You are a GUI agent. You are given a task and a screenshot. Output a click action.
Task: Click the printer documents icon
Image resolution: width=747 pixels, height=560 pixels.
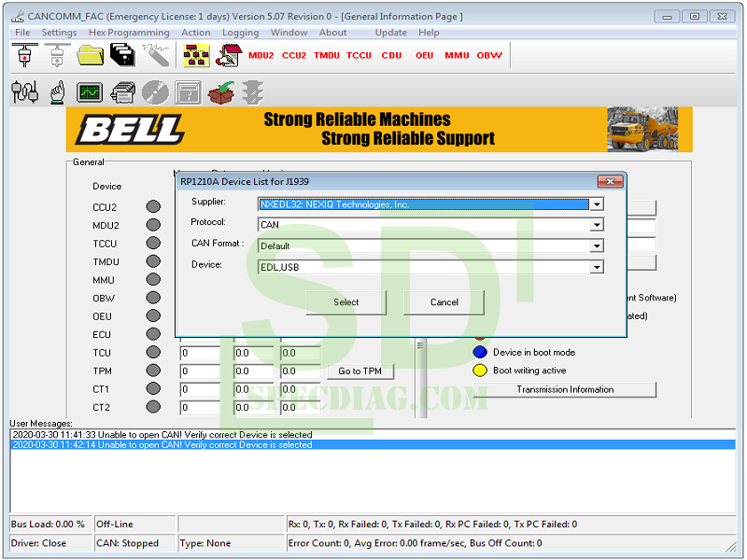click(x=122, y=92)
